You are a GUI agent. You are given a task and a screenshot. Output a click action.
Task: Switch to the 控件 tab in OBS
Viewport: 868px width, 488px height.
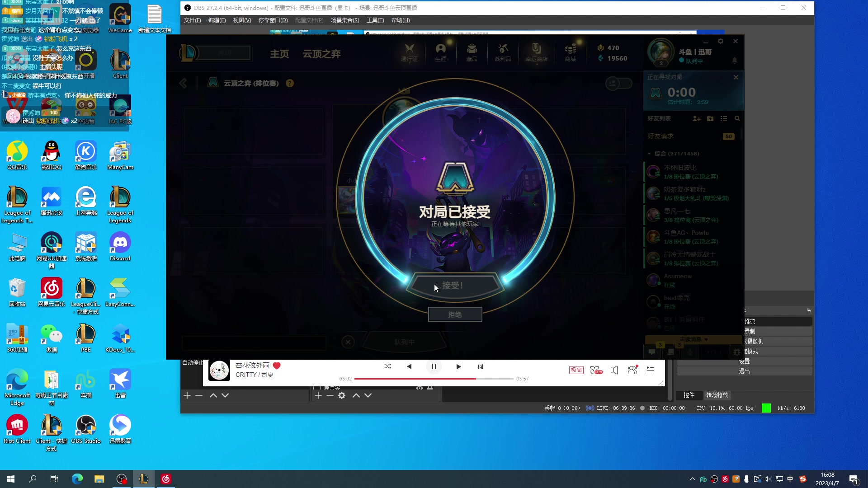tap(689, 395)
